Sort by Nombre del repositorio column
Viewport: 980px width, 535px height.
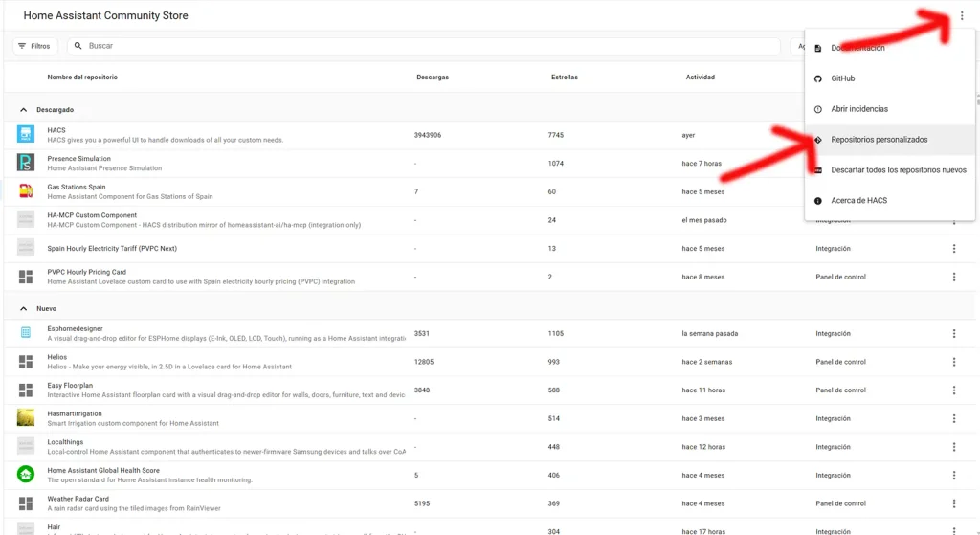click(x=82, y=77)
